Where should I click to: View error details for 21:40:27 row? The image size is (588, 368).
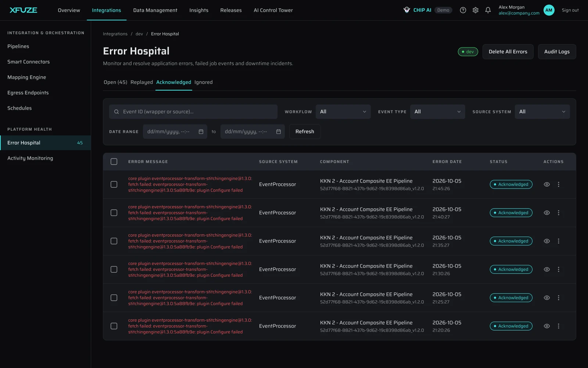[x=547, y=213]
